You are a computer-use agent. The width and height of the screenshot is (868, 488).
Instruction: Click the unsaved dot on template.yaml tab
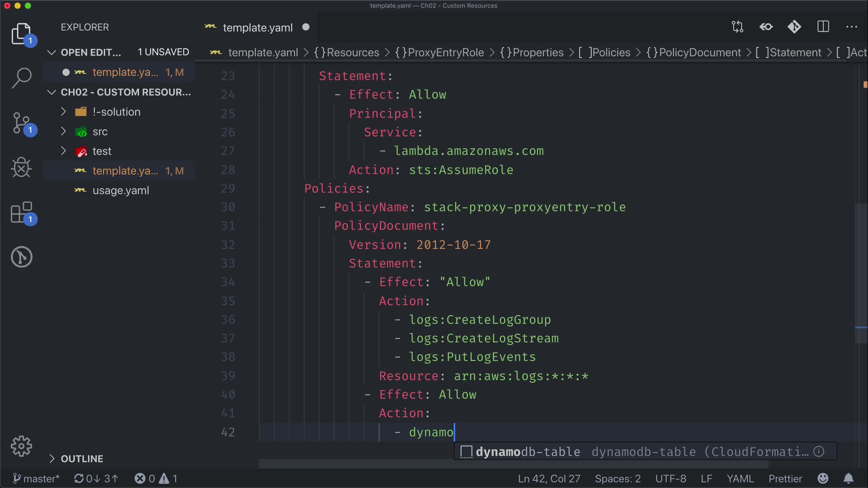[306, 27]
